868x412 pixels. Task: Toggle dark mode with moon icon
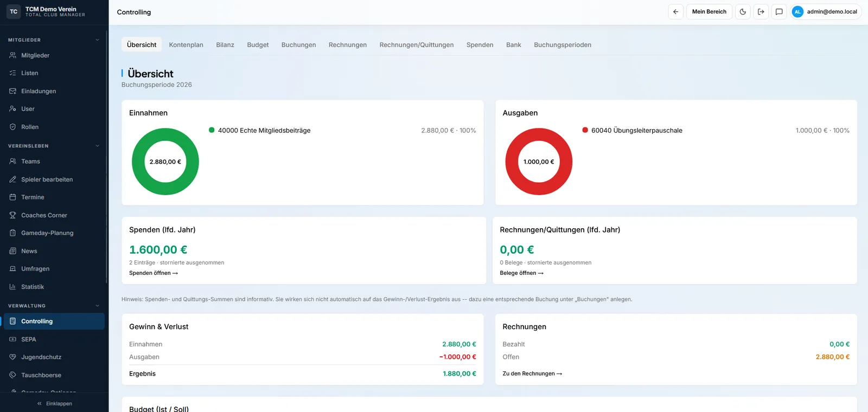click(x=743, y=12)
